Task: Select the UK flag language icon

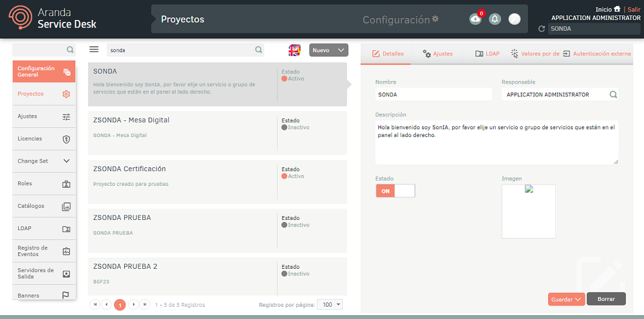Action: pos(294,50)
